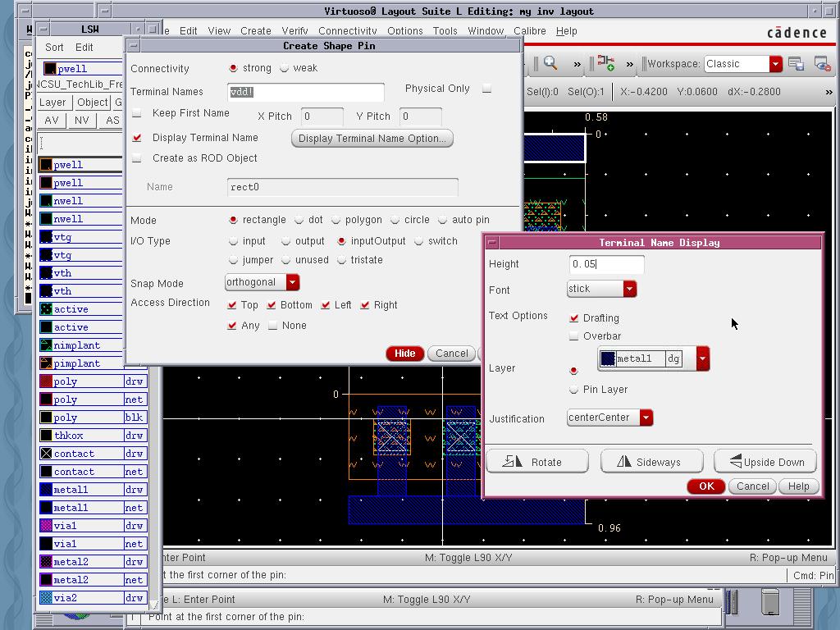The width and height of the screenshot is (840, 630).
Task: Click the X Pitch input field
Action: [322, 116]
